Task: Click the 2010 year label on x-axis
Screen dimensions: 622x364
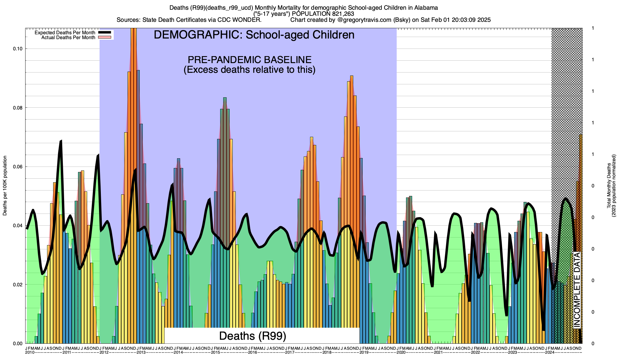Action: pyautogui.click(x=30, y=352)
